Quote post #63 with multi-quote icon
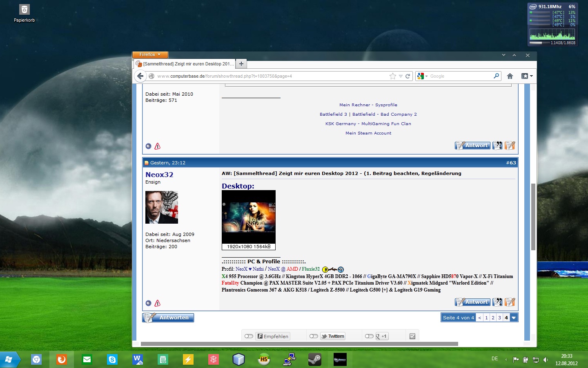The height and width of the screenshot is (368, 588). (x=497, y=302)
